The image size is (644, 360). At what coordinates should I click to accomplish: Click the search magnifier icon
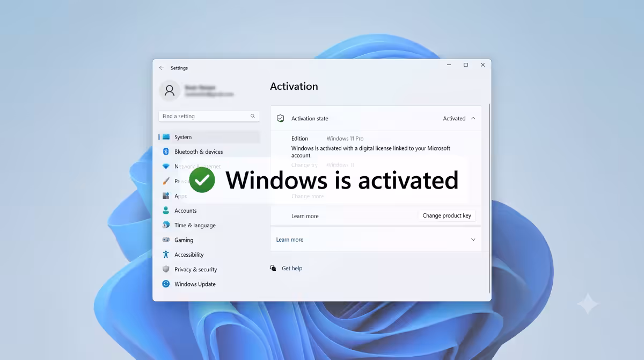[253, 116]
